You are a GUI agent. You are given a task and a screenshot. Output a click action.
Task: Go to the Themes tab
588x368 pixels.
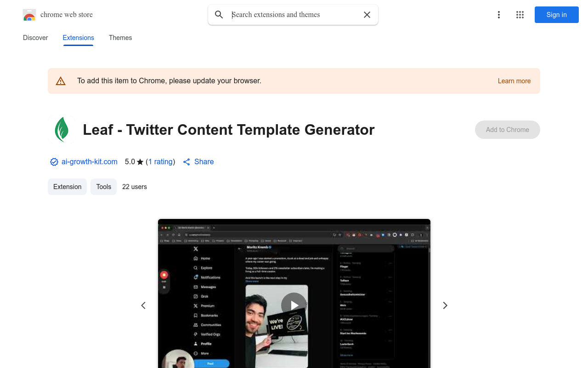coord(120,38)
